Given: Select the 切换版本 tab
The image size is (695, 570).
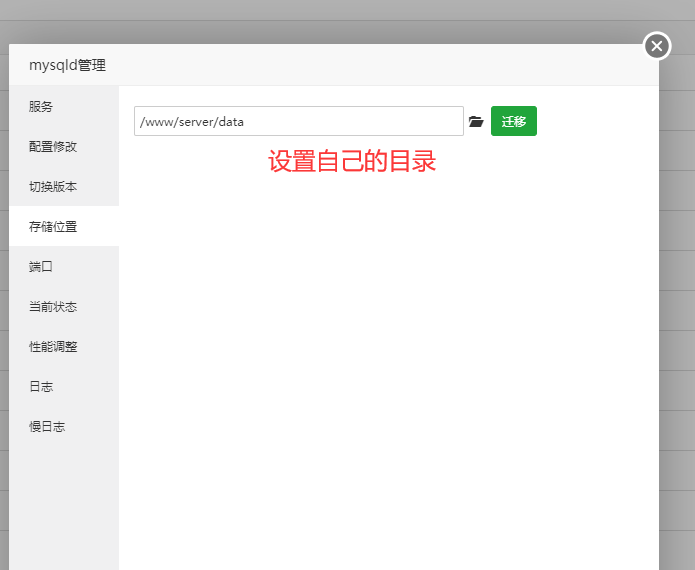Looking at the screenshot, I should coord(64,186).
